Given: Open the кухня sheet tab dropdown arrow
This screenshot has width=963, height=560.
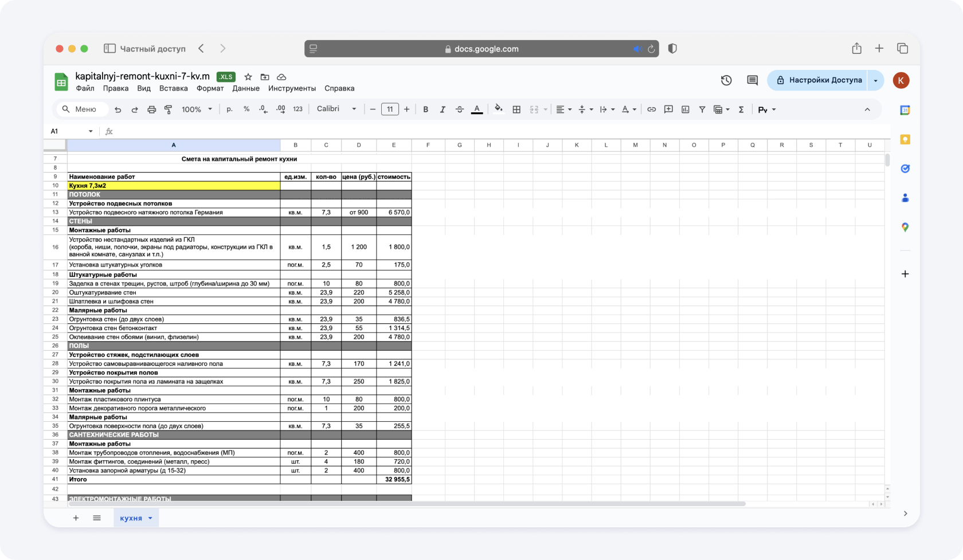Looking at the screenshot, I should [150, 518].
